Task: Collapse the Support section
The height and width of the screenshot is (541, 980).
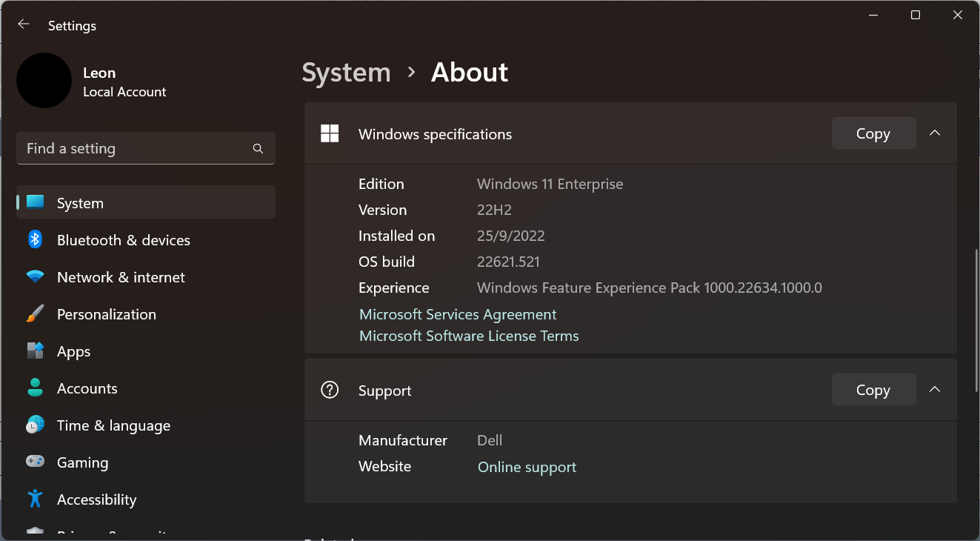Action: 935,390
